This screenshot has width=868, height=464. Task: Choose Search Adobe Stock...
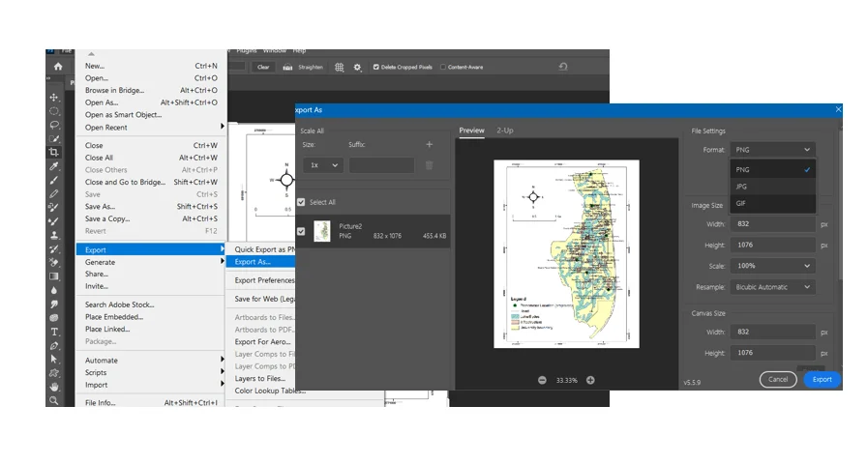coord(151,304)
